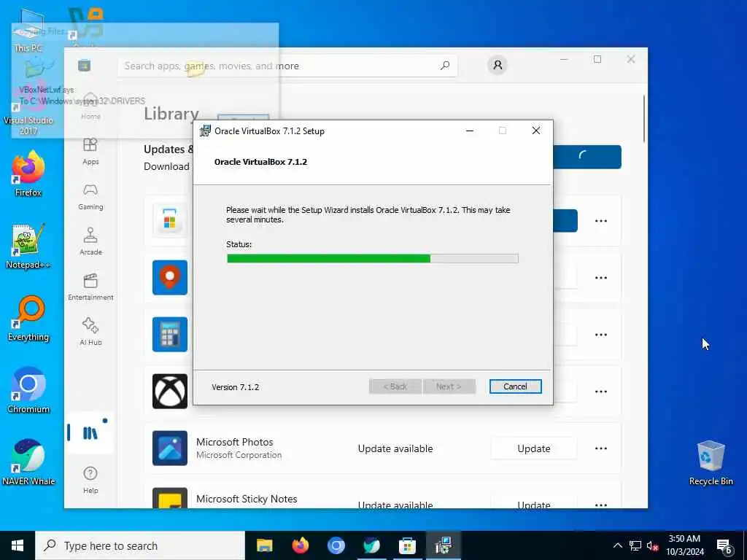Click the Maps app thumbnail
The image size is (747, 560).
click(x=170, y=278)
